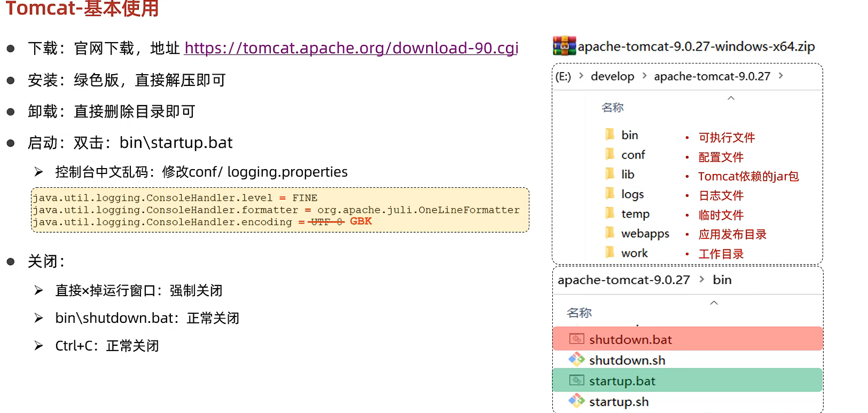868x413 pixels.
Task: Click the 名称 column header in the lower file list
Action: click(579, 313)
